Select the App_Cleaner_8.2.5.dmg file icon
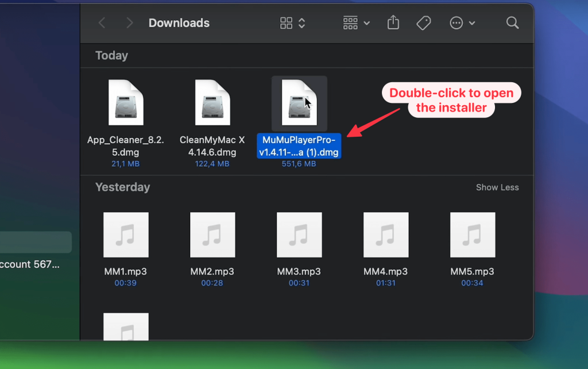This screenshot has width=588, height=369. 126,103
